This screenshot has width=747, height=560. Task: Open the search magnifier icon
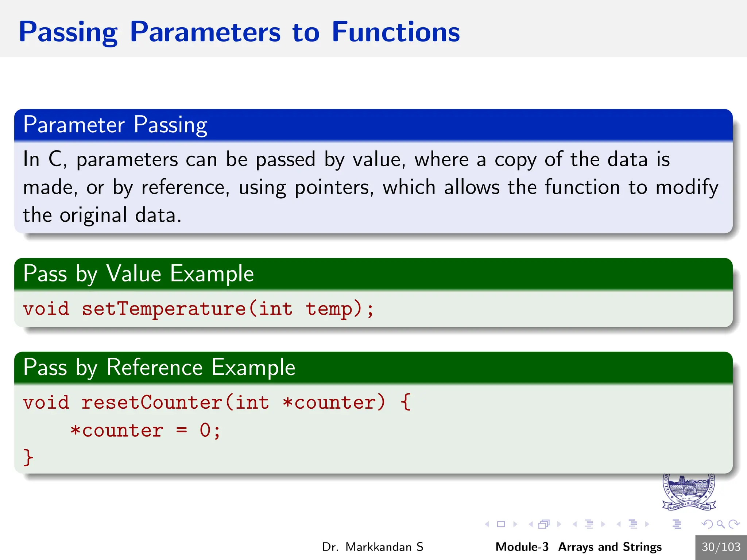[x=720, y=524]
